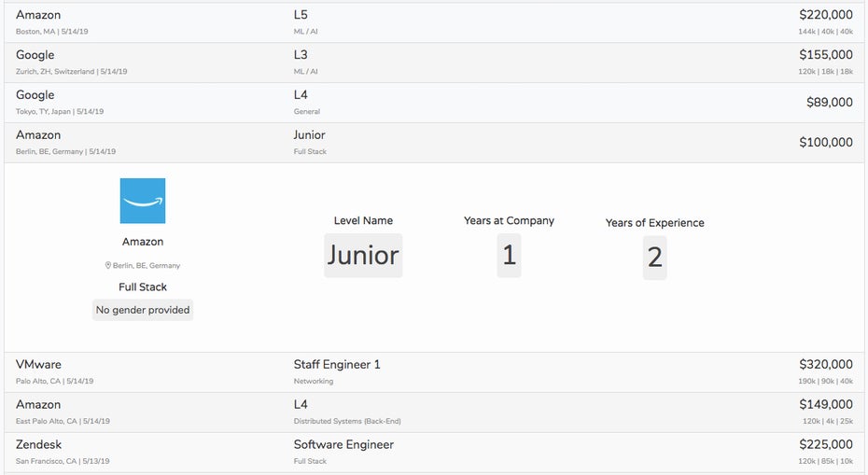Click the 'Staff Engineer 1' level text
Screen dimensions: 868x475
(337, 365)
